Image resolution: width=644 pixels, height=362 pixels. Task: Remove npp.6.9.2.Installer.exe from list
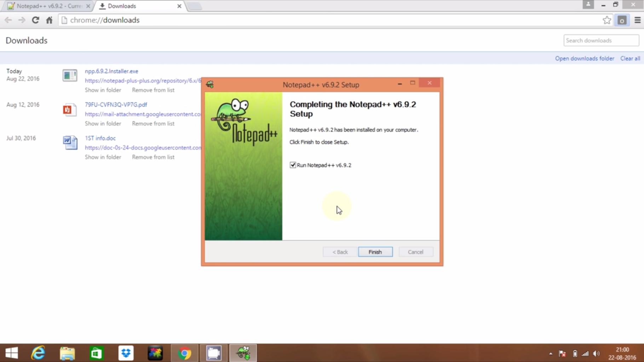(x=153, y=90)
